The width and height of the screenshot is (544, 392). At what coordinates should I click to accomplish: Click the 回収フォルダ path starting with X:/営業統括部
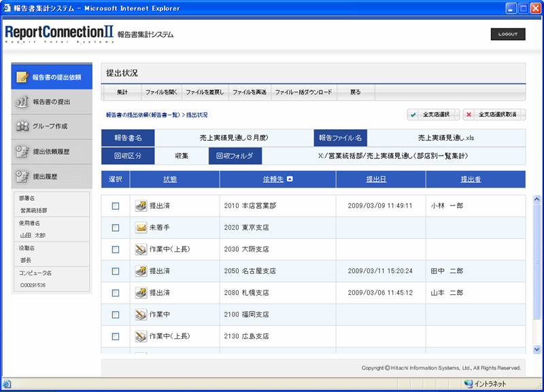tap(393, 156)
